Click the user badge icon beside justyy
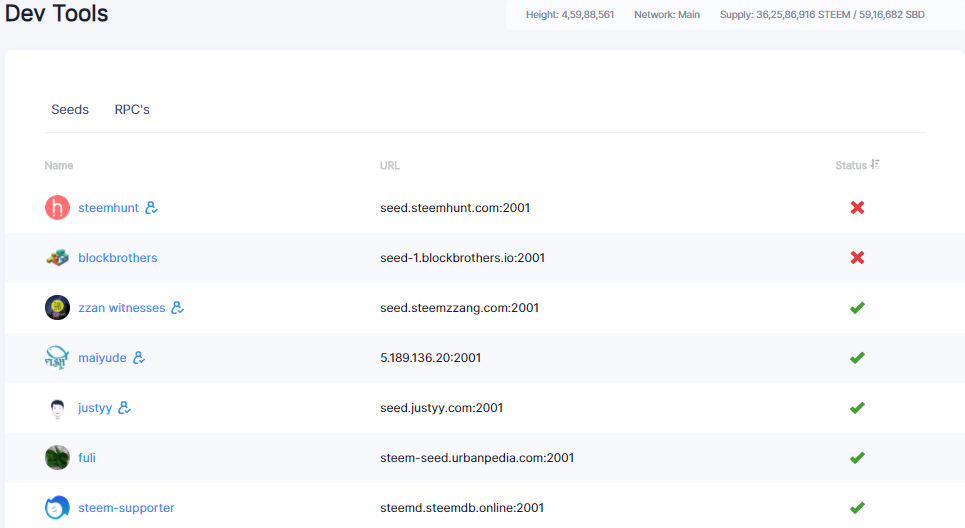 pos(124,407)
